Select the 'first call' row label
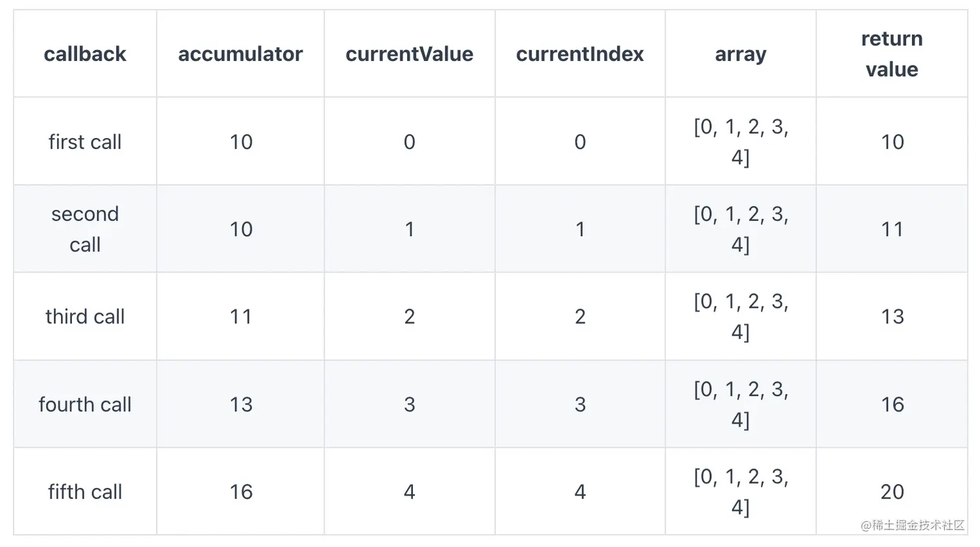 click(85, 141)
